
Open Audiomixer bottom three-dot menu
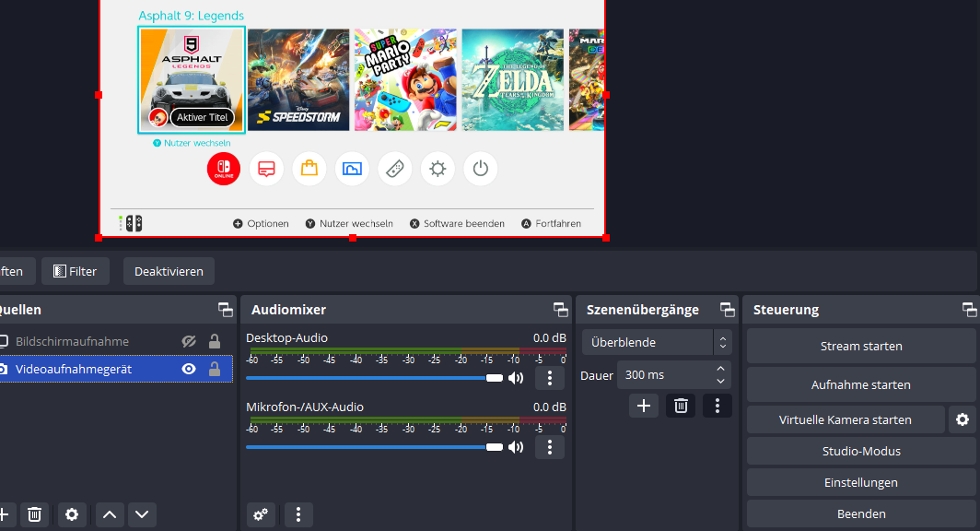point(298,514)
